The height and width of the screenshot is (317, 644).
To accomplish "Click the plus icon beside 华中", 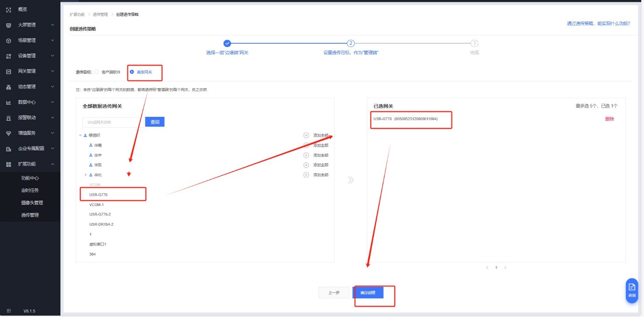I will (x=306, y=155).
